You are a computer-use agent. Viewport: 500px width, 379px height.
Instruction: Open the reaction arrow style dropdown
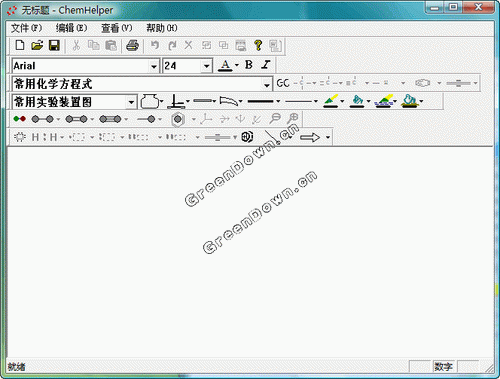click(328, 137)
